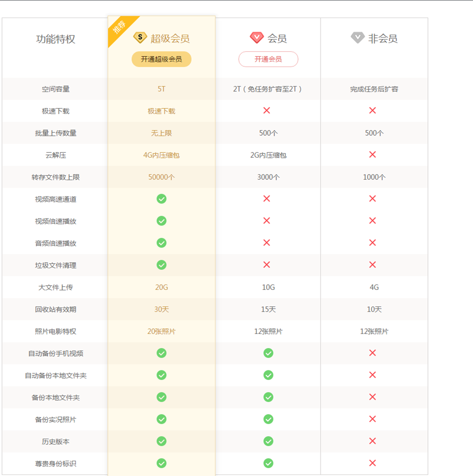
Task: Click red X for 云解压 under 非会员
Action: (x=373, y=155)
